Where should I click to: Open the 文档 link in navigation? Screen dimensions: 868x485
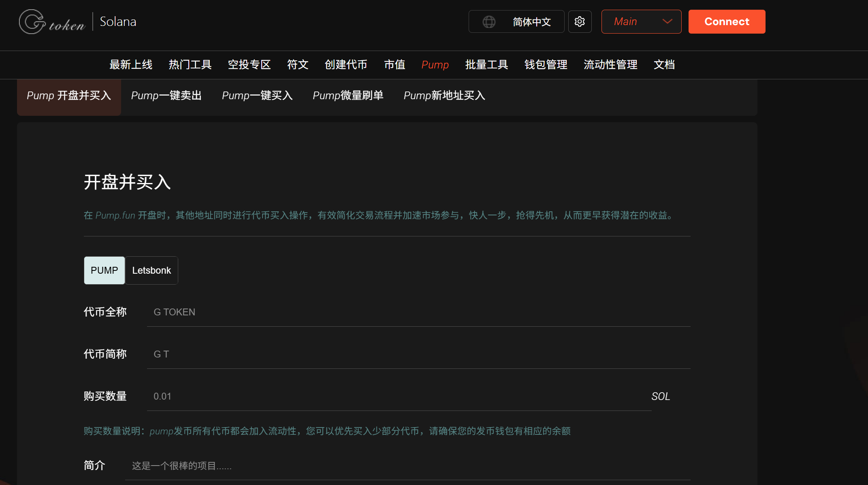[x=664, y=65]
